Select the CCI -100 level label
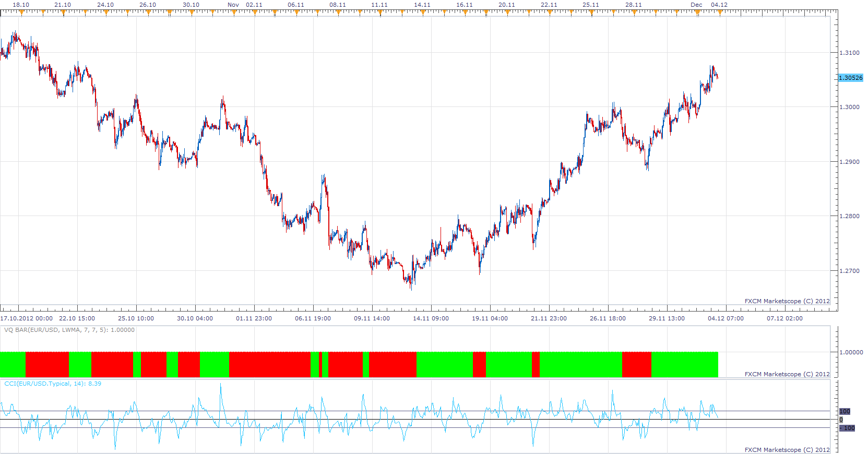868x454 pixels. tap(847, 428)
